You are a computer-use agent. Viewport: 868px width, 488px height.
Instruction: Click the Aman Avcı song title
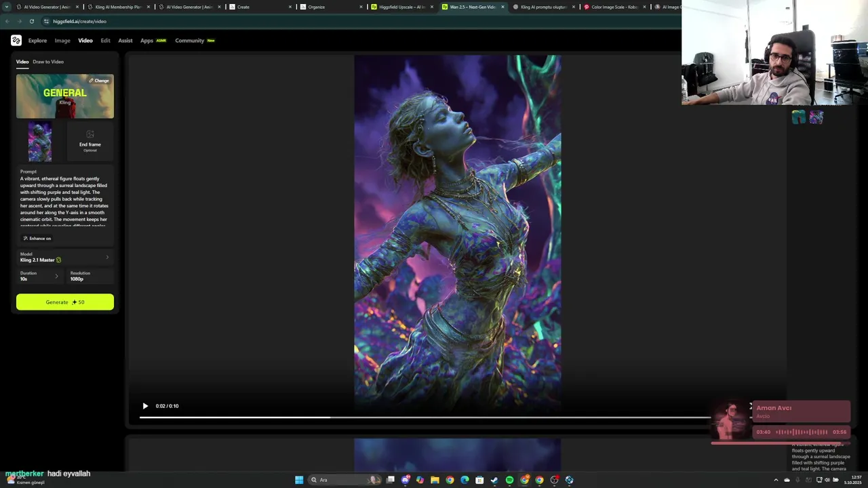click(774, 408)
